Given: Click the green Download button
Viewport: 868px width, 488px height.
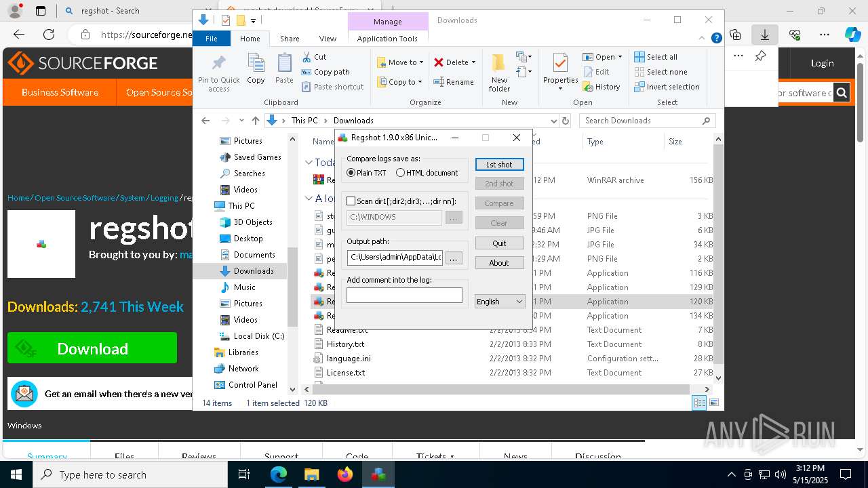Looking at the screenshot, I should point(92,348).
